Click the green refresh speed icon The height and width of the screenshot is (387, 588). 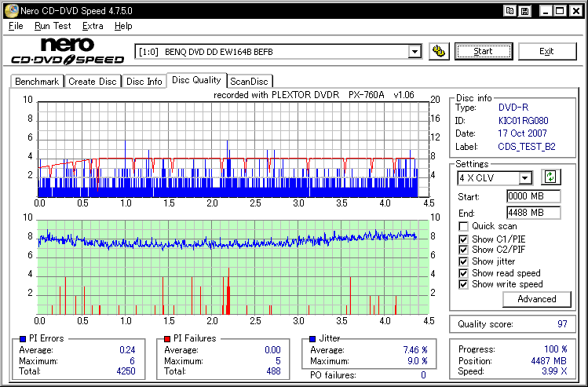click(551, 178)
